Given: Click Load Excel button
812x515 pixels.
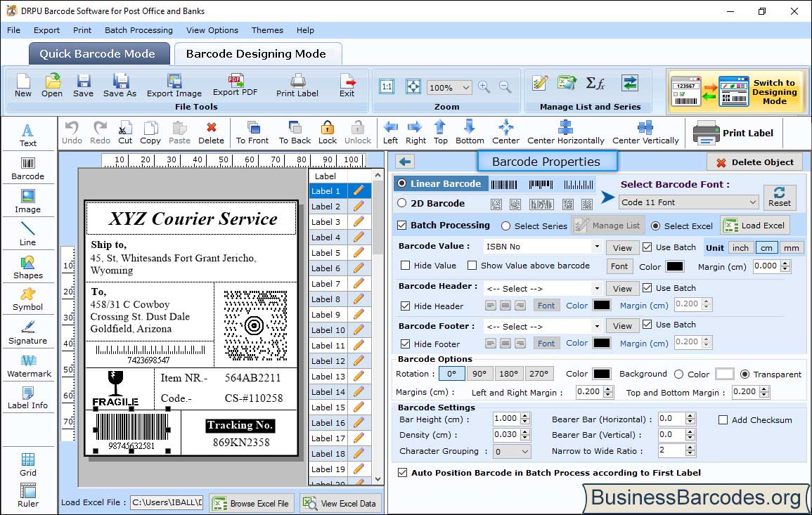Looking at the screenshot, I should 756,226.
